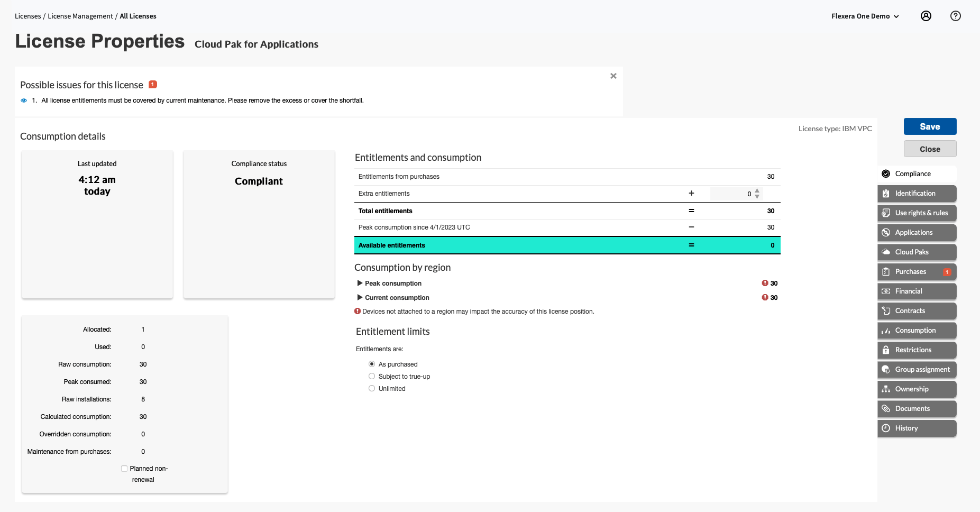The image size is (980, 512).
Task: Open the Flexera One Demo dropdown
Action: pos(865,16)
